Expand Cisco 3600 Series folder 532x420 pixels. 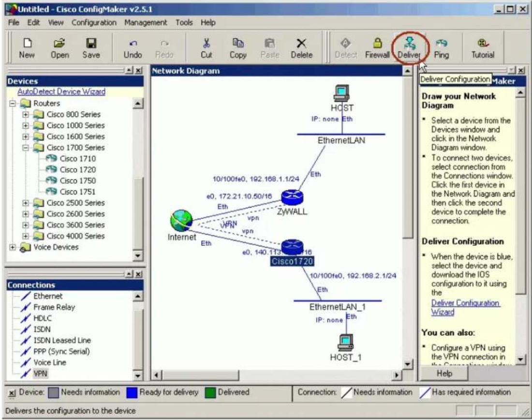(x=26, y=225)
